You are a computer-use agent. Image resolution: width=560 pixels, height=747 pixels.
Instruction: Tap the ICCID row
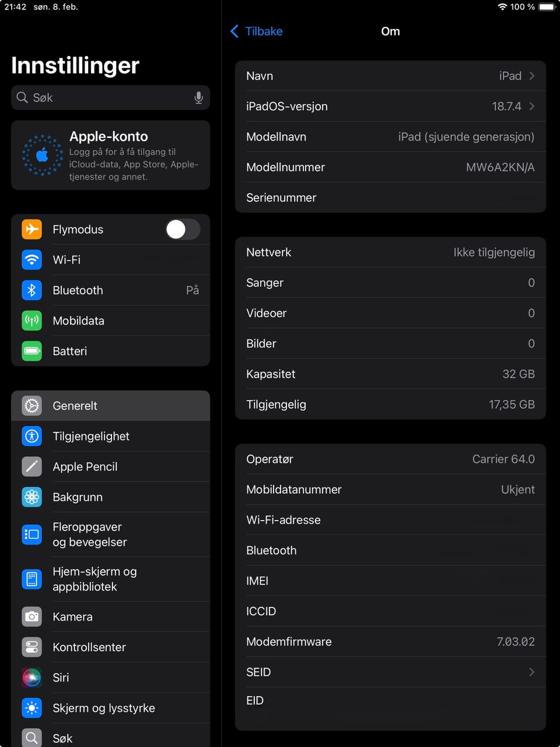click(x=390, y=610)
